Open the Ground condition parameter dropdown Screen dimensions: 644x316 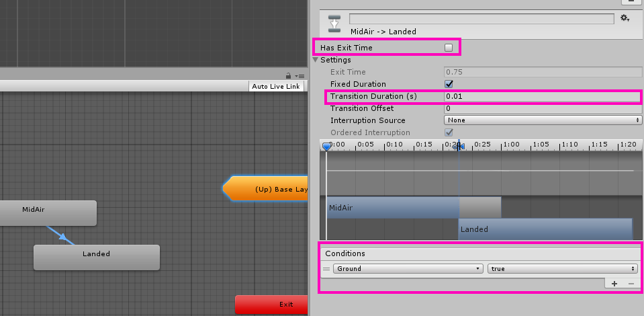pos(408,269)
